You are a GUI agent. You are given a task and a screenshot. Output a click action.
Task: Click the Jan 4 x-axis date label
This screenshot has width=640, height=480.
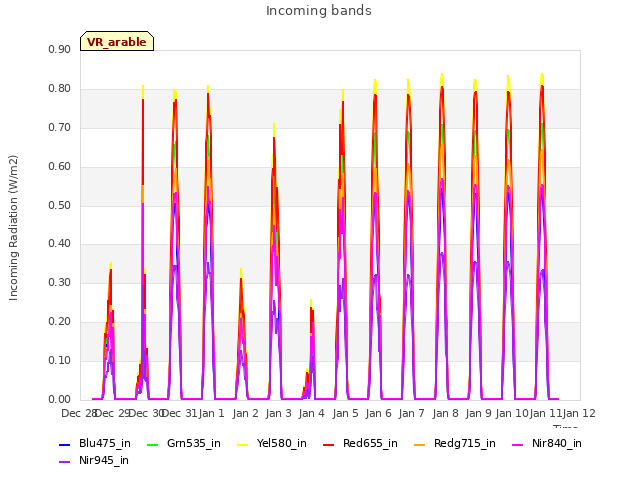pyautogui.click(x=311, y=413)
